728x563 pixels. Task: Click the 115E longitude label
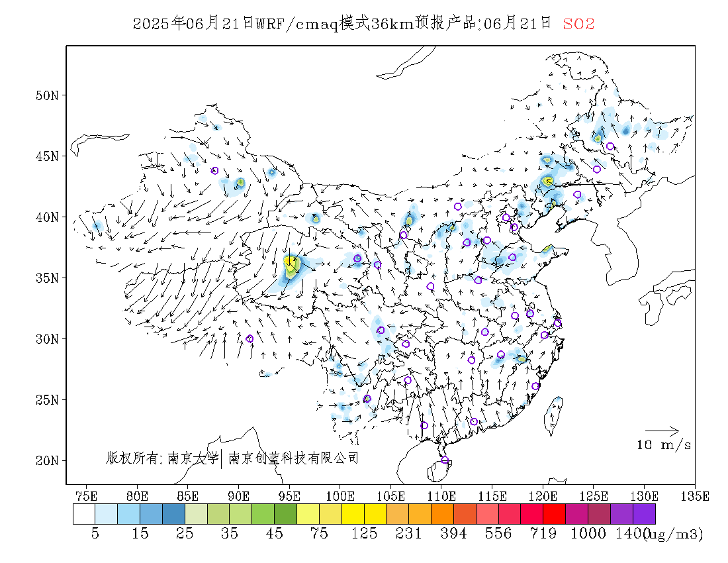(492, 497)
